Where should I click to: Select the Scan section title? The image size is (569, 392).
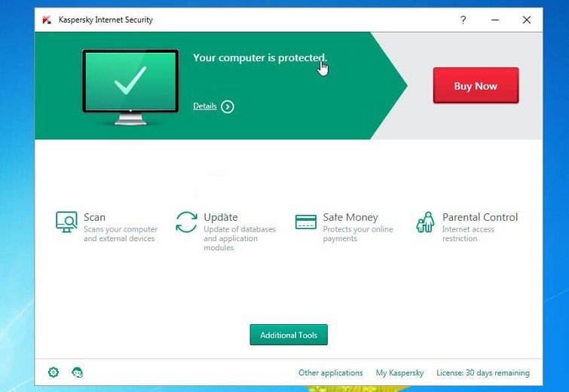(94, 217)
